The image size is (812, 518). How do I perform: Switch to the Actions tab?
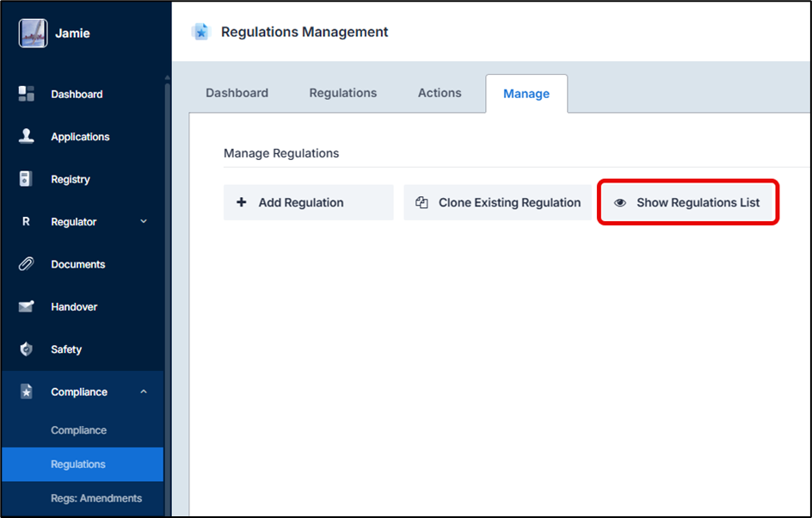[440, 93]
